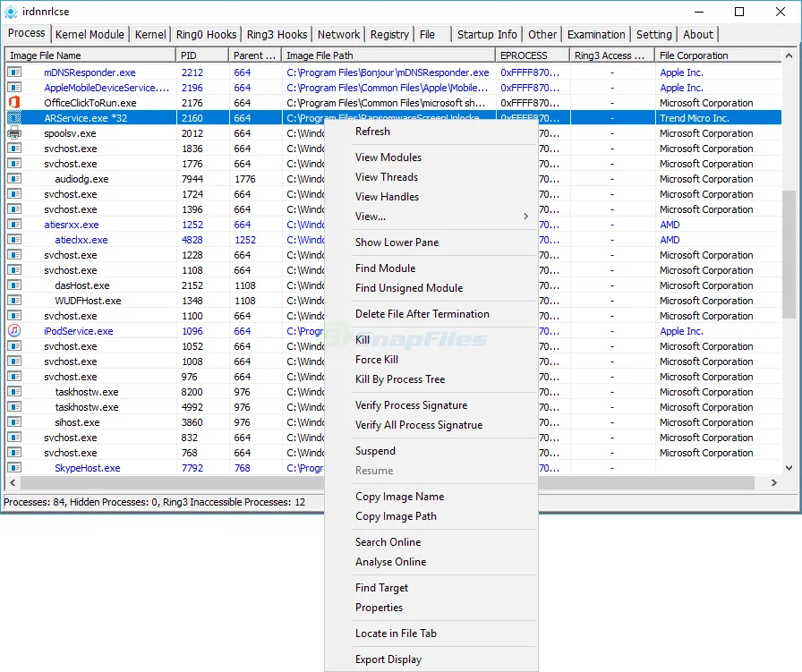
Task: Select the OfficeClickToRun.exe process name
Action: (90, 103)
